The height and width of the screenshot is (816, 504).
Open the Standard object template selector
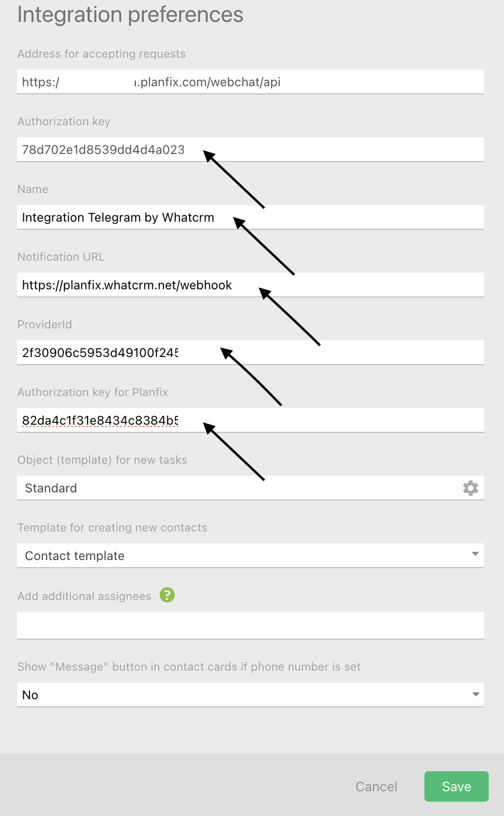pyautogui.click(x=238, y=488)
